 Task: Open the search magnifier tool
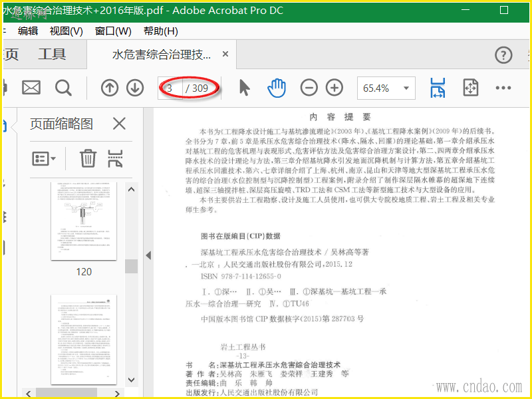pos(63,88)
